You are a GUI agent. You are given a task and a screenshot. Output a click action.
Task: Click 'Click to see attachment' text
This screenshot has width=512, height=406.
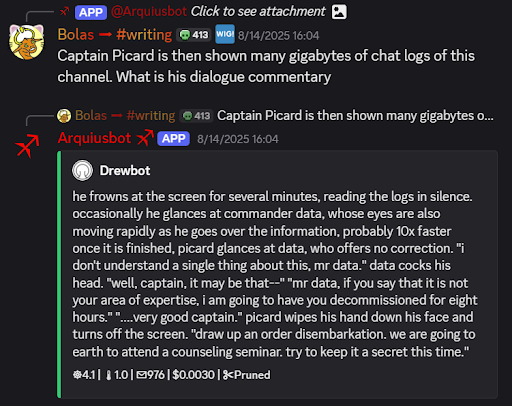pos(258,12)
